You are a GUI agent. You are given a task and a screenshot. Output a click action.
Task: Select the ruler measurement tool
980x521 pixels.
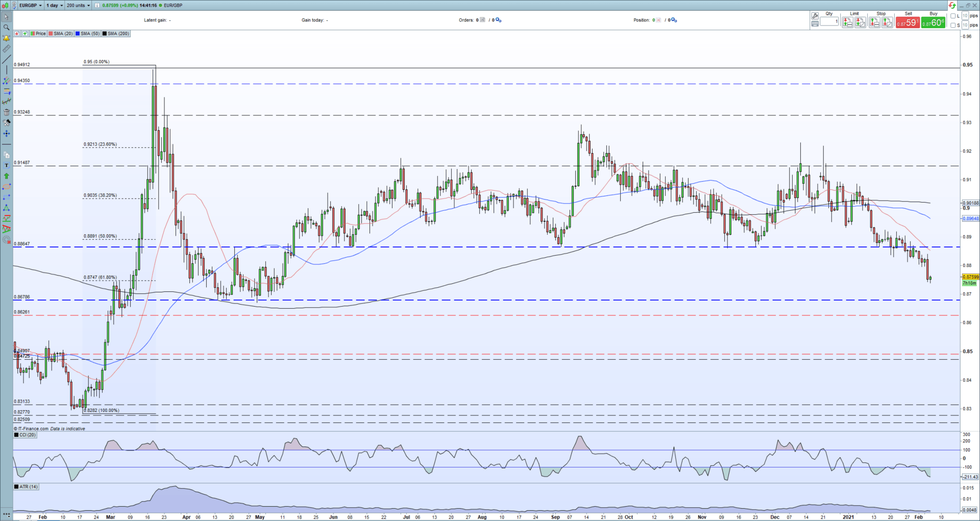coord(6,48)
